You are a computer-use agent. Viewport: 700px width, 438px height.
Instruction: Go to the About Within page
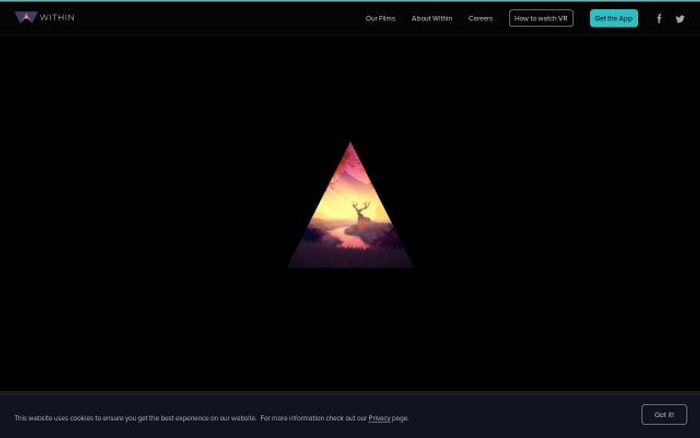tap(431, 19)
